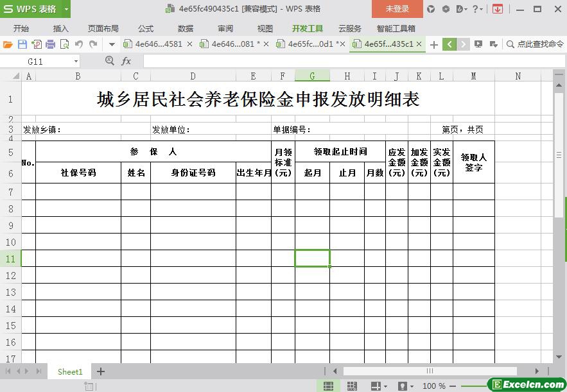
Task: Click the 领取人签字 header cell
Action: point(474,162)
